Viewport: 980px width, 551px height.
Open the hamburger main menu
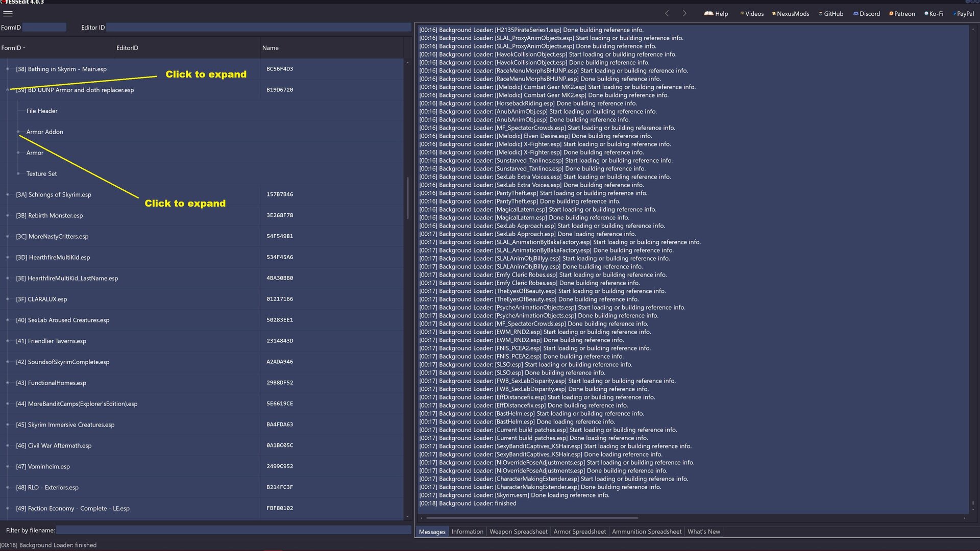pyautogui.click(x=8, y=14)
